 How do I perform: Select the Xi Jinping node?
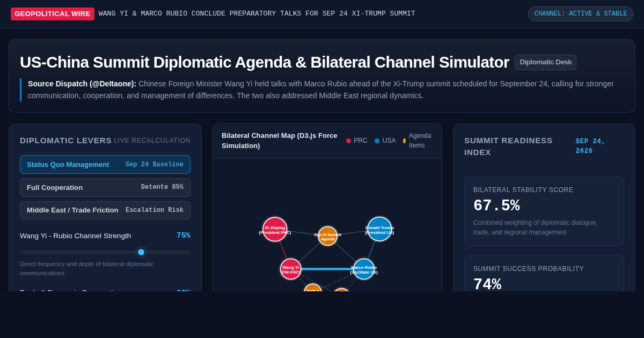[275, 230]
